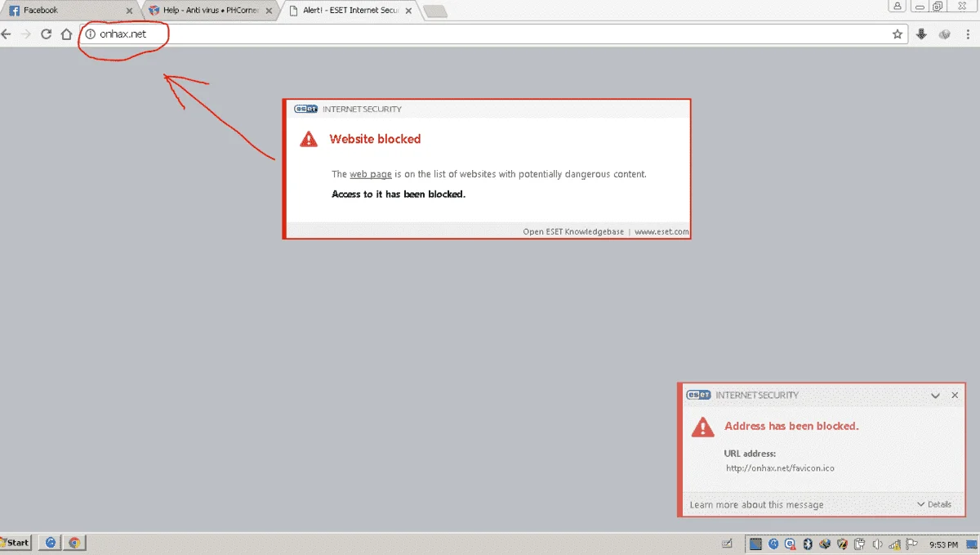
Task: Click the clock showing 9:53 PM
Action: [x=944, y=544]
